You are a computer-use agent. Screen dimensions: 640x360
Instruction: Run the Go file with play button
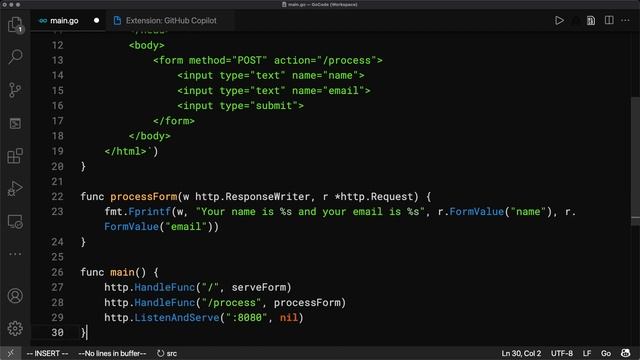coord(559,20)
